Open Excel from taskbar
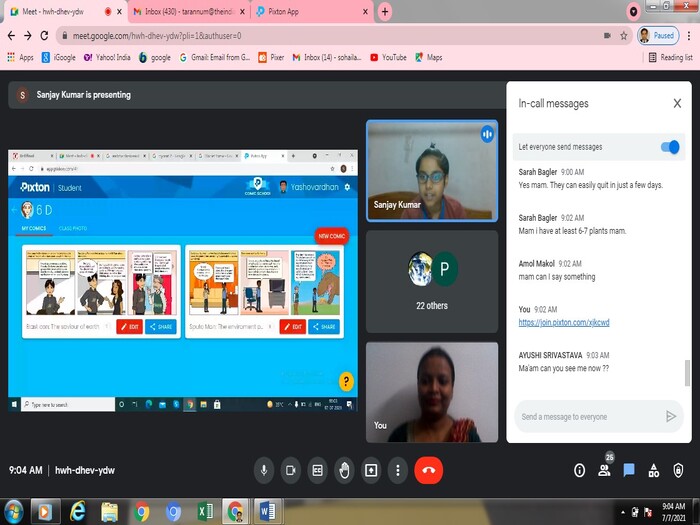Screen dimensions: 700x525 (x=205, y=511)
